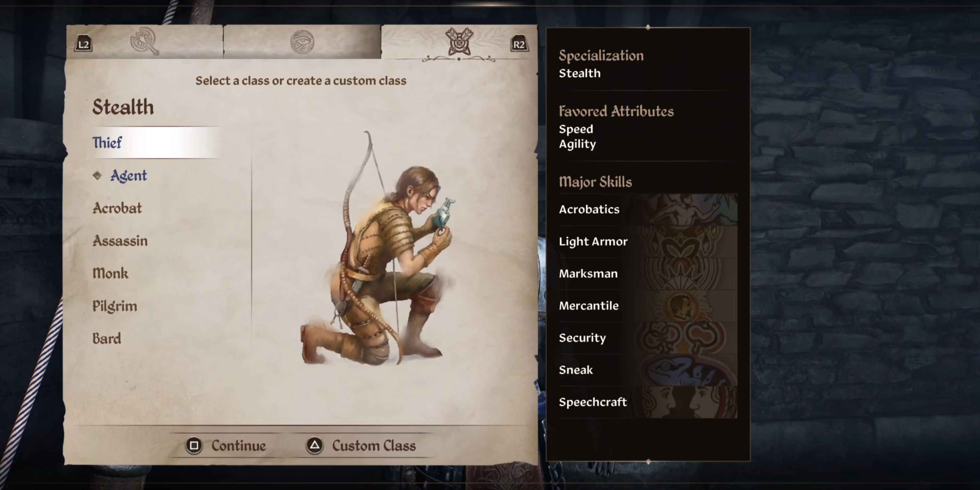The height and width of the screenshot is (490, 980).
Task: Click the R2 shoulder button icon
Action: pyautogui.click(x=519, y=44)
